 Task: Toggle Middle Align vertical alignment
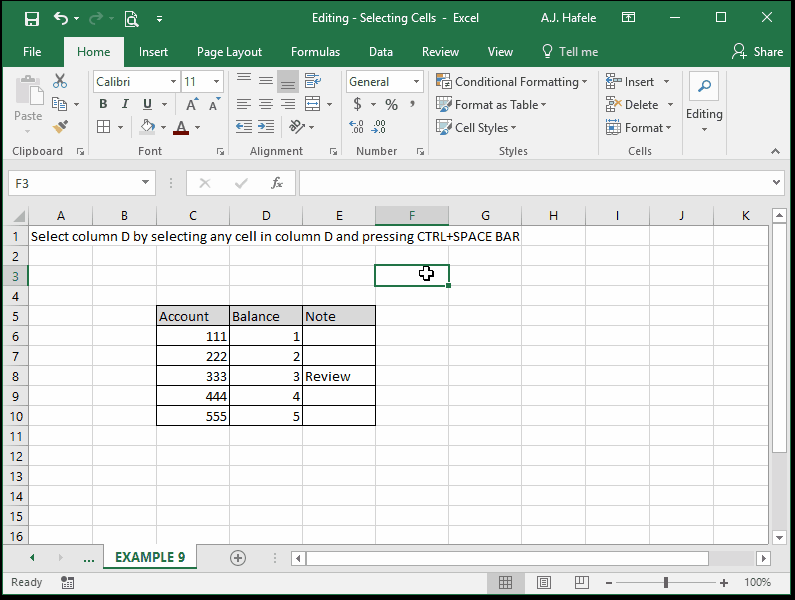pyautogui.click(x=266, y=80)
